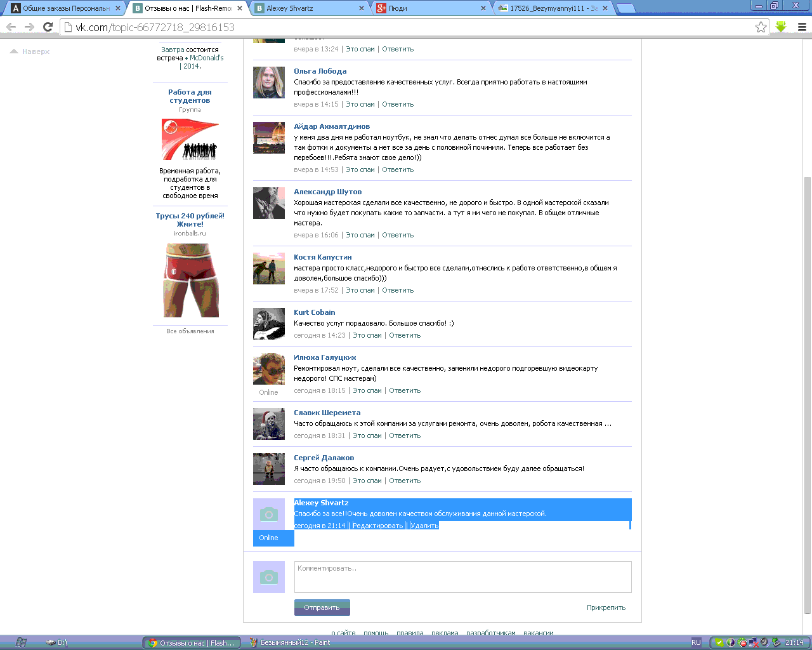Mark Kurt Cobain's comment as spam

pos(367,335)
